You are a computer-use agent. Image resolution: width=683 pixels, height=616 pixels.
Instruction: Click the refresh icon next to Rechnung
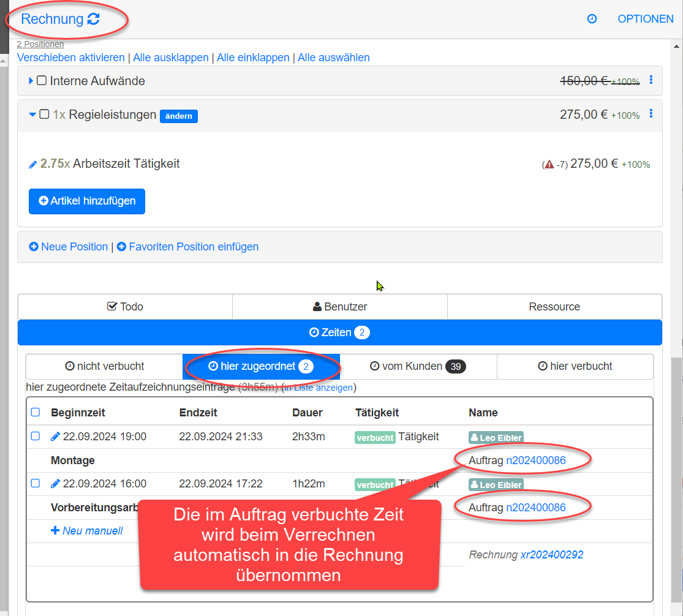tap(94, 19)
